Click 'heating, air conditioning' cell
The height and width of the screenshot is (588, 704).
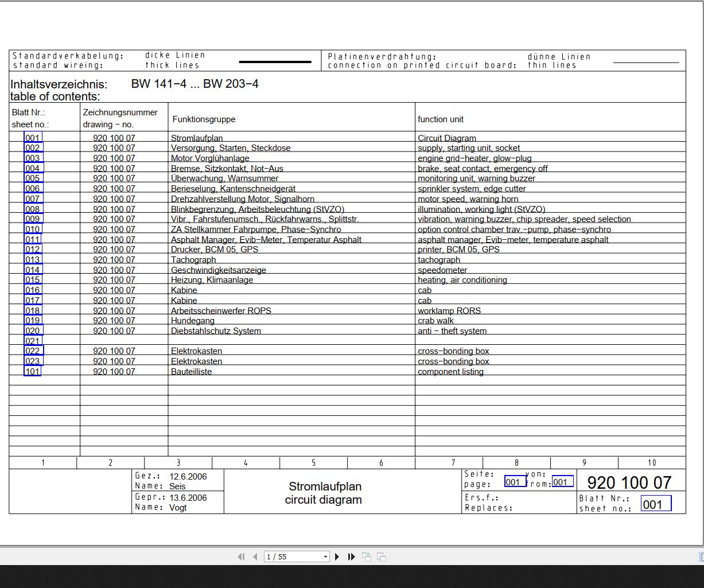[462, 280]
